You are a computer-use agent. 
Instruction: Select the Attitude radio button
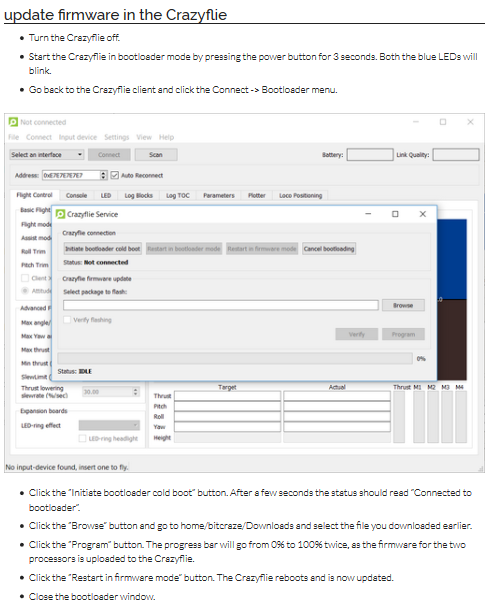point(25,291)
